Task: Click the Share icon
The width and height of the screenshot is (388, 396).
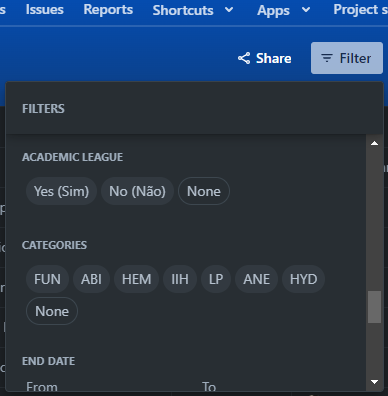Action: tap(244, 58)
